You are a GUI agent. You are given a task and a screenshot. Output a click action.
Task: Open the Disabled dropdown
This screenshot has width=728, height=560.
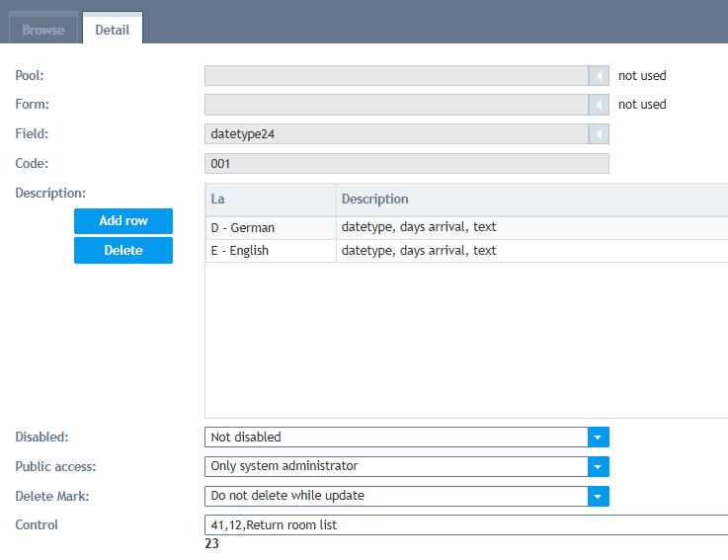coord(599,437)
